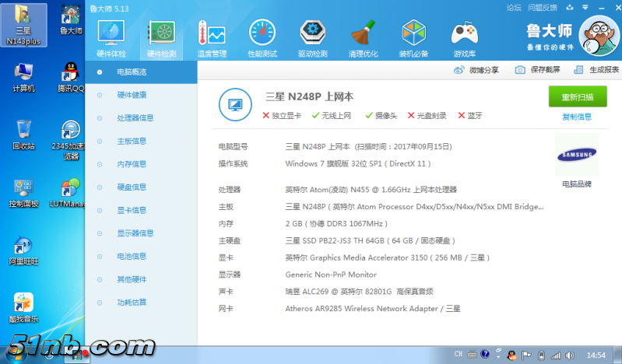Switch to 显卡信息 sidebar item

point(131,210)
